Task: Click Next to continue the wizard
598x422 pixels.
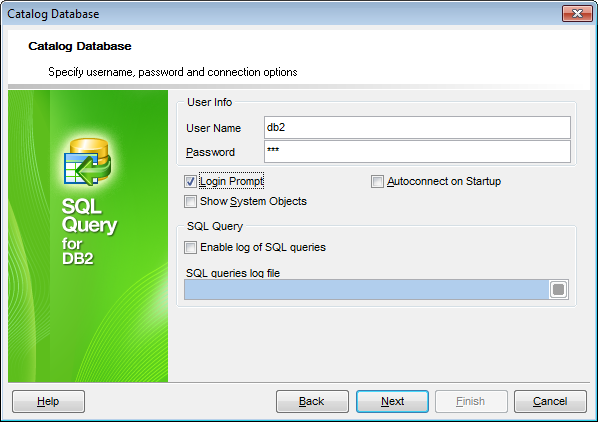Action: tap(392, 401)
